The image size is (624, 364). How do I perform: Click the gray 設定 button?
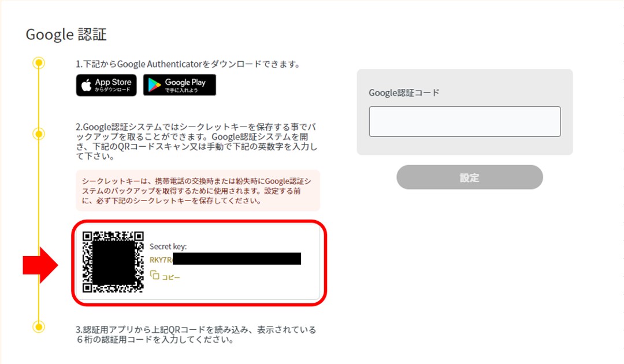click(470, 177)
